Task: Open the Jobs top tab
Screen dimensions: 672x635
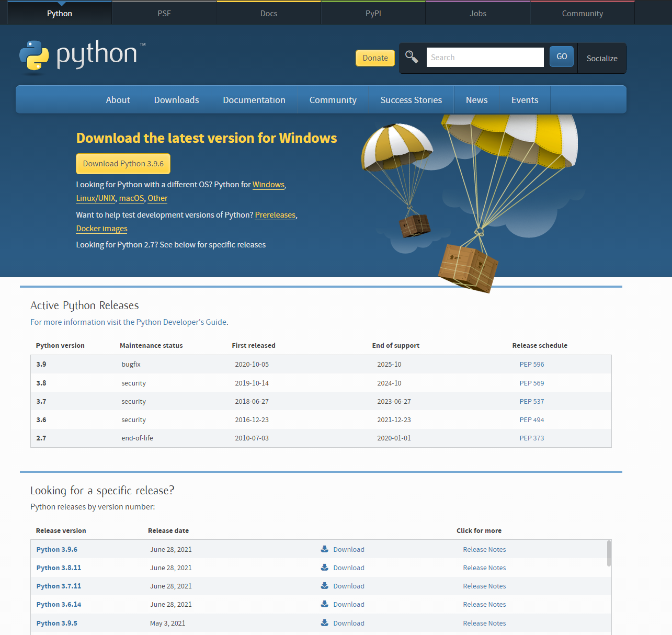Action: pyautogui.click(x=478, y=13)
